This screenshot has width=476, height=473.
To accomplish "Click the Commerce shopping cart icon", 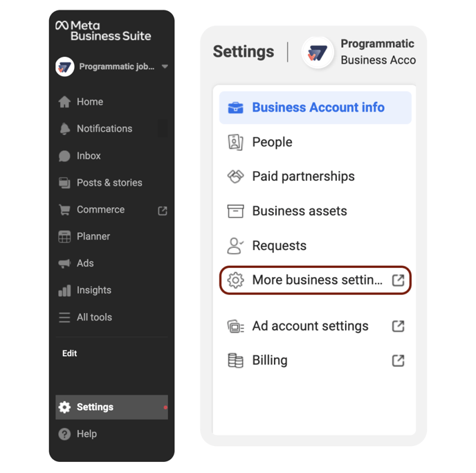I will coord(64,210).
